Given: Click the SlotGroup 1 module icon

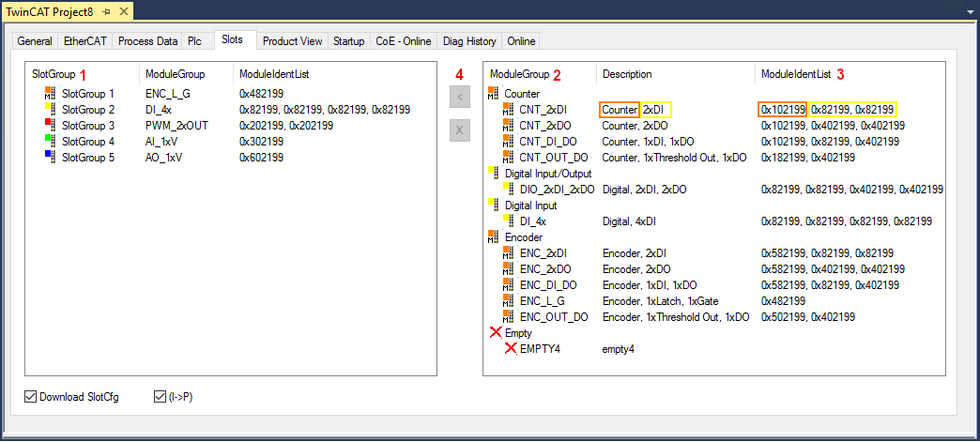Looking at the screenshot, I should (50, 94).
